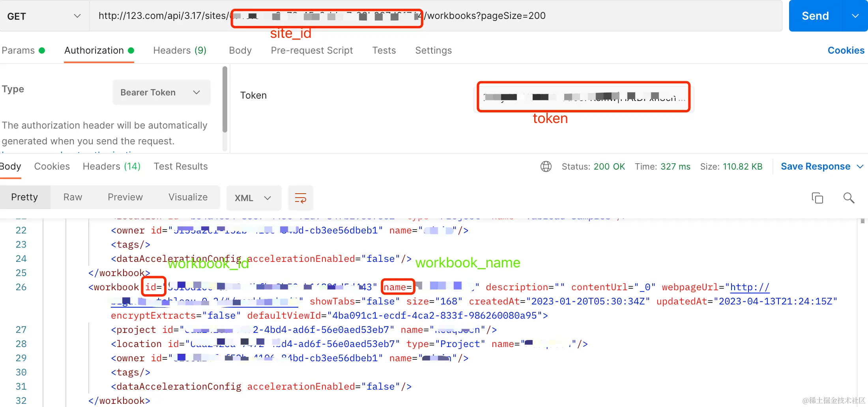Viewport: 868px width, 407px height.
Task: Select the Authorization tab
Action: [99, 50]
